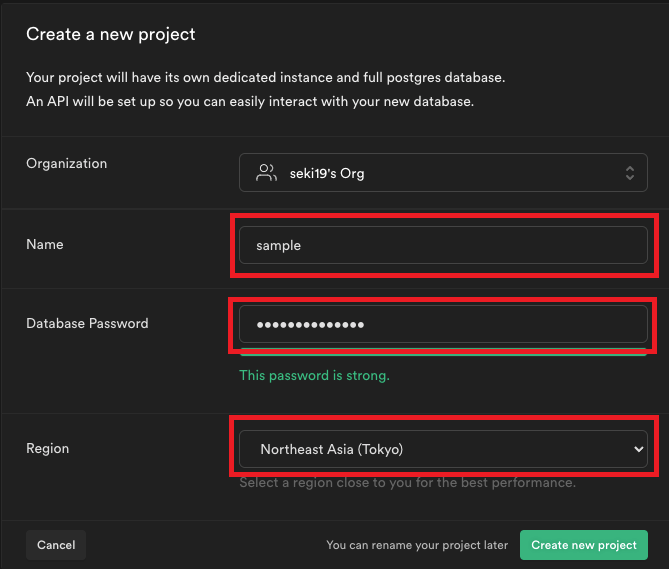Click the "This password is strong." message
The width and height of the screenshot is (669, 569).
coord(314,376)
